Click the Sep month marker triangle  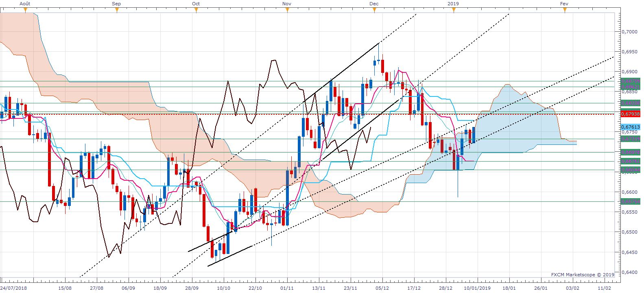coord(117,10)
